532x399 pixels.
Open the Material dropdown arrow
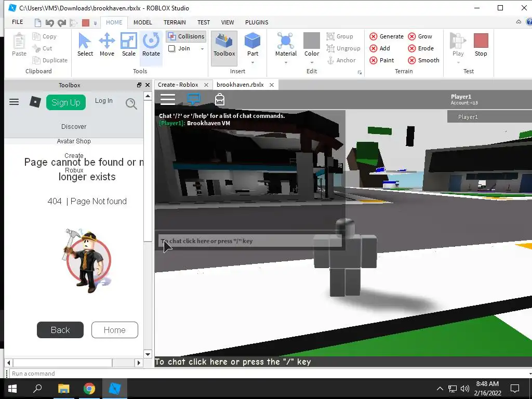point(286,62)
